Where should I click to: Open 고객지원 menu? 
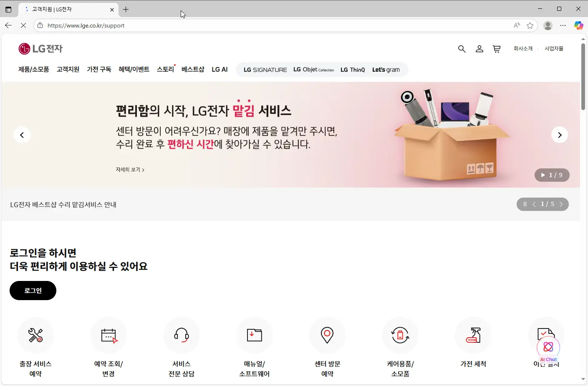[68, 70]
